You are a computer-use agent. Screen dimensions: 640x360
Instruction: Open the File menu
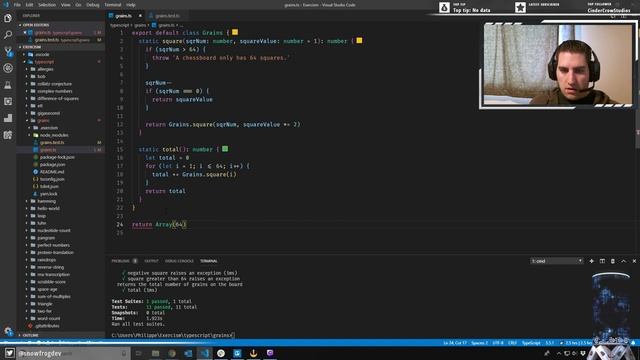point(17,5)
